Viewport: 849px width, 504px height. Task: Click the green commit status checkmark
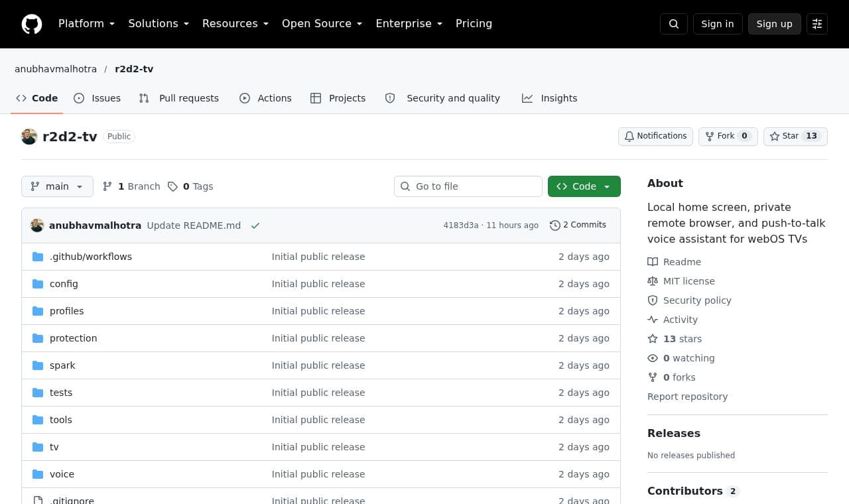pyautogui.click(x=255, y=225)
